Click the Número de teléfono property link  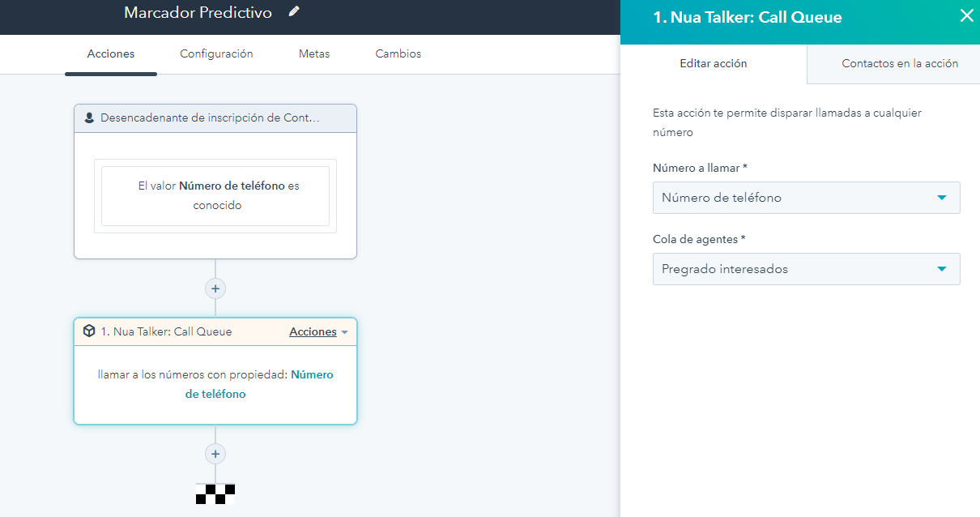(x=259, y=385)
